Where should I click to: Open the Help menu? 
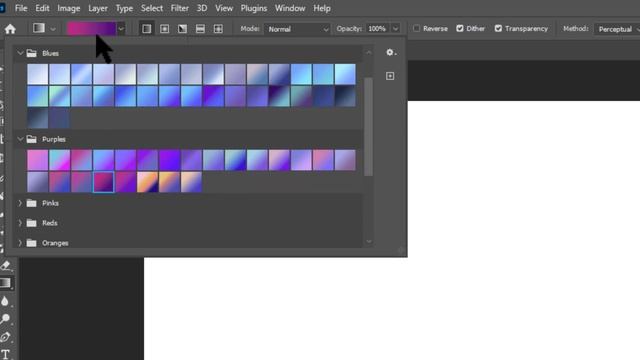click(x=322, y=8)
